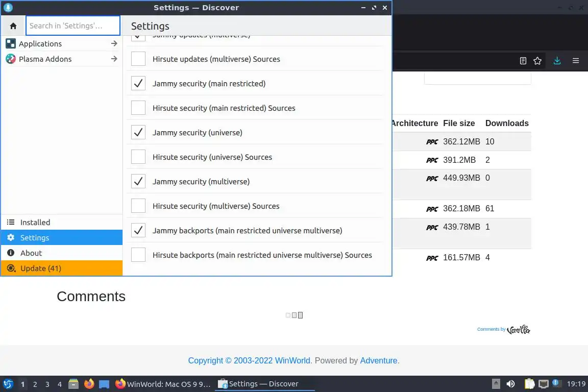Enable Hirsute security (multiverse) Sources
Image resolution: width=588 pixels, height=392 pixels.
138,206
